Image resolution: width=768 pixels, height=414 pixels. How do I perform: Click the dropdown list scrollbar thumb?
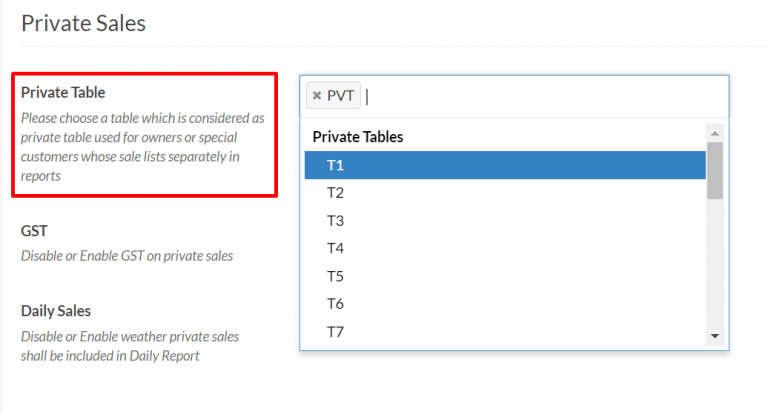tap(714, 170)
